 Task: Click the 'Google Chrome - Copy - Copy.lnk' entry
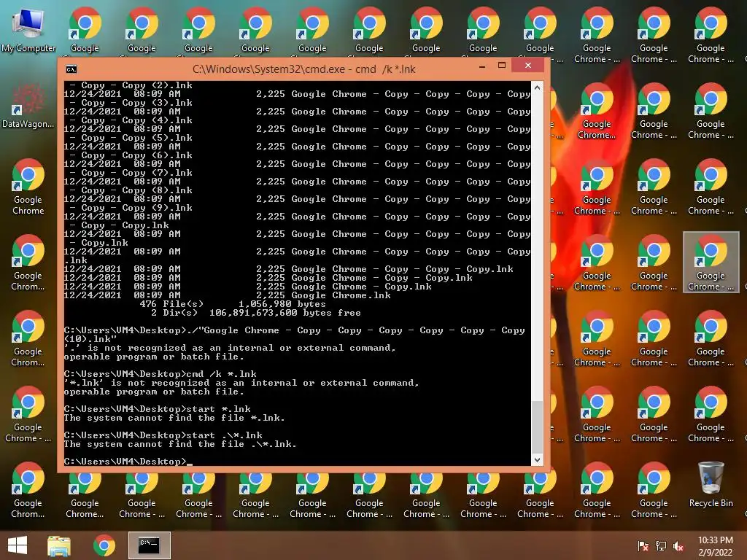268,278
